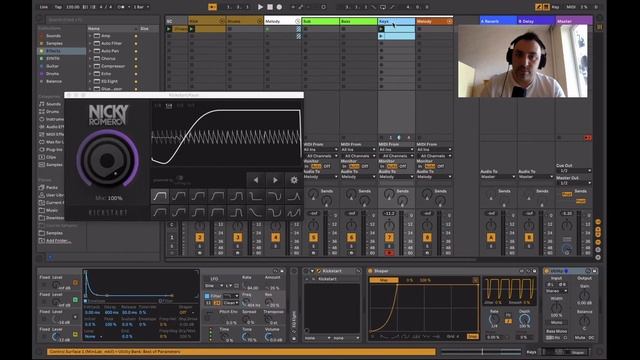Open Clips category in browser

(51, 157)
